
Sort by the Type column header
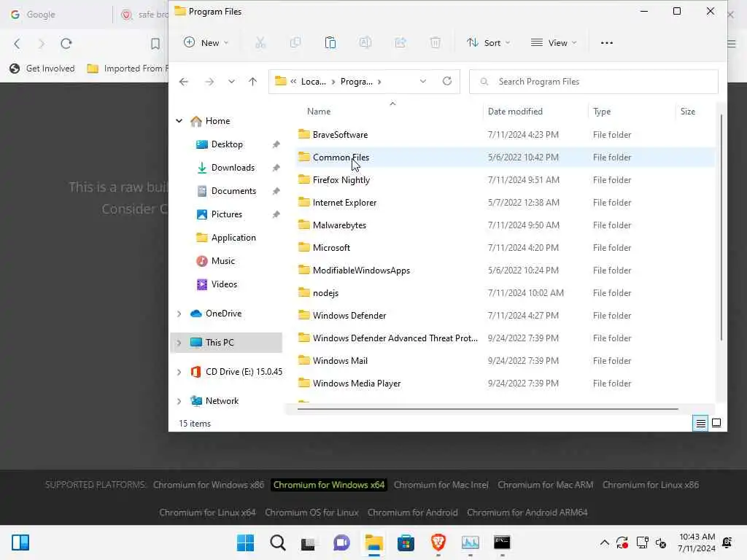(x=602, y=112)
